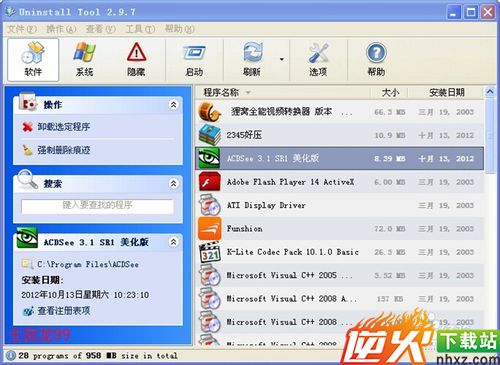This screenshot has width=500, height=365.
Task: Open the dropdown arrow beside 刷新
Action: tap(282, 59)
